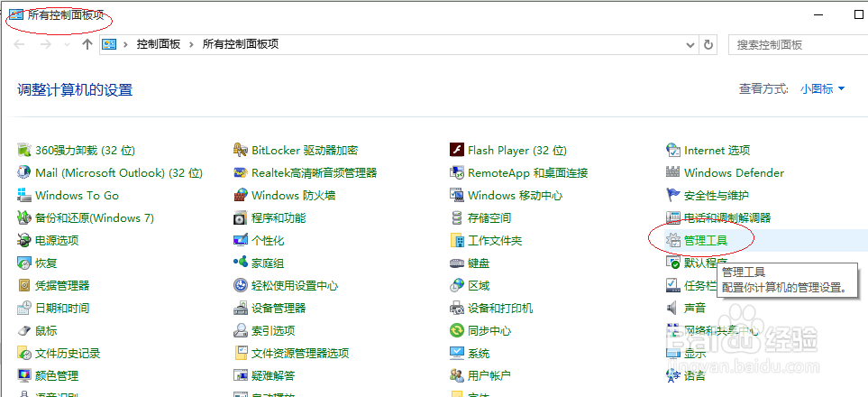Click the Realtek高清晰音频管理器 icon
868x397 pixels.
pos(240,173)
